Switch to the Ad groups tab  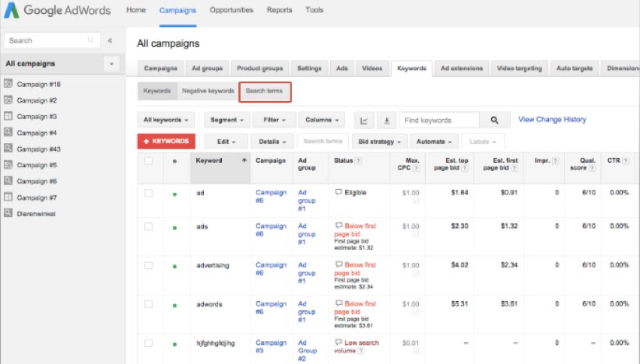pyautogui.click(x=207, y=68)
